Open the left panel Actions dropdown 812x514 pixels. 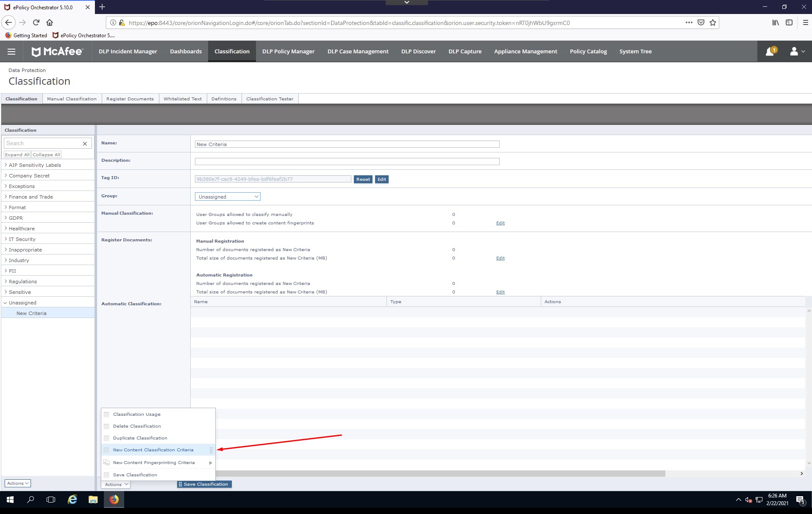(x=18, y=483)
